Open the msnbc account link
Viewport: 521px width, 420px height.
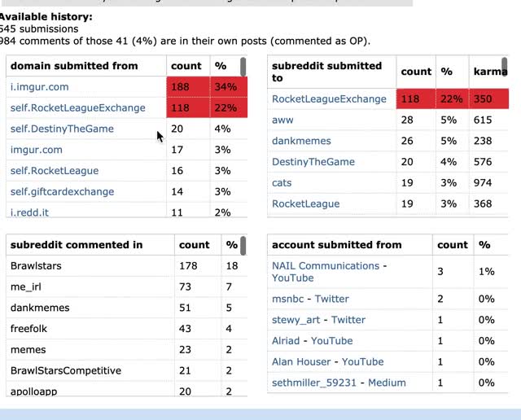point(287,299)
